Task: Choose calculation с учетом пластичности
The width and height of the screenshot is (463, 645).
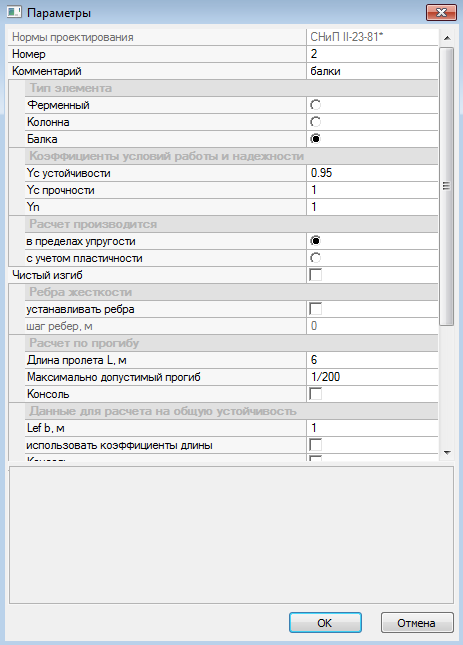Action: (315, 258)
